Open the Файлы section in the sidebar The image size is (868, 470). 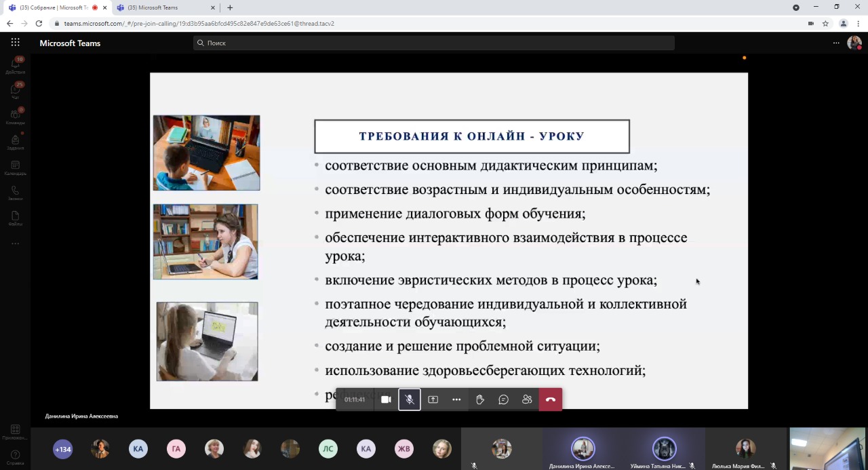(15, 218)
